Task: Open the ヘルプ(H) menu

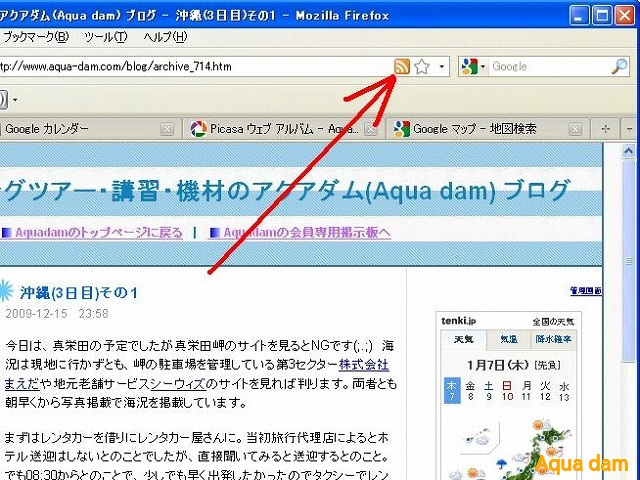Action: 165,37
